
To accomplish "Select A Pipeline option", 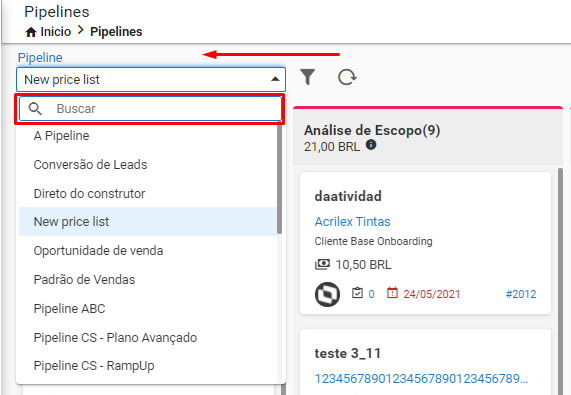I will point(148,136).
